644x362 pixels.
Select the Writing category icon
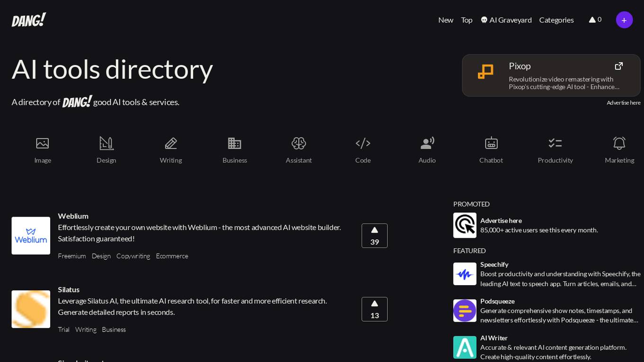(x=171, y=143)
